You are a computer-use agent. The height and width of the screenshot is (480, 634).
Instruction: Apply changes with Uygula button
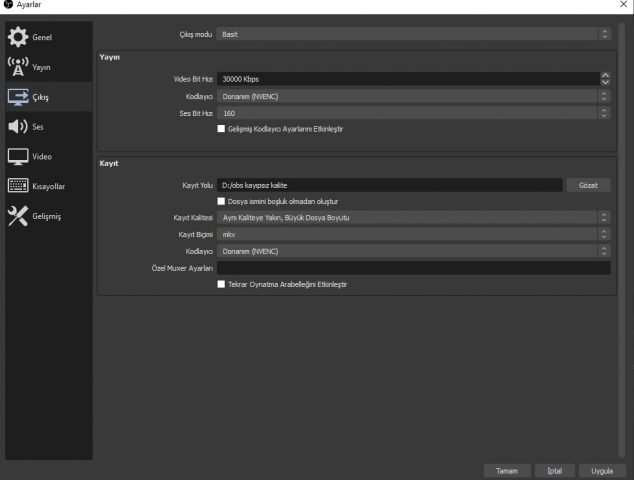pyautogui.click(x=602, y=471)
